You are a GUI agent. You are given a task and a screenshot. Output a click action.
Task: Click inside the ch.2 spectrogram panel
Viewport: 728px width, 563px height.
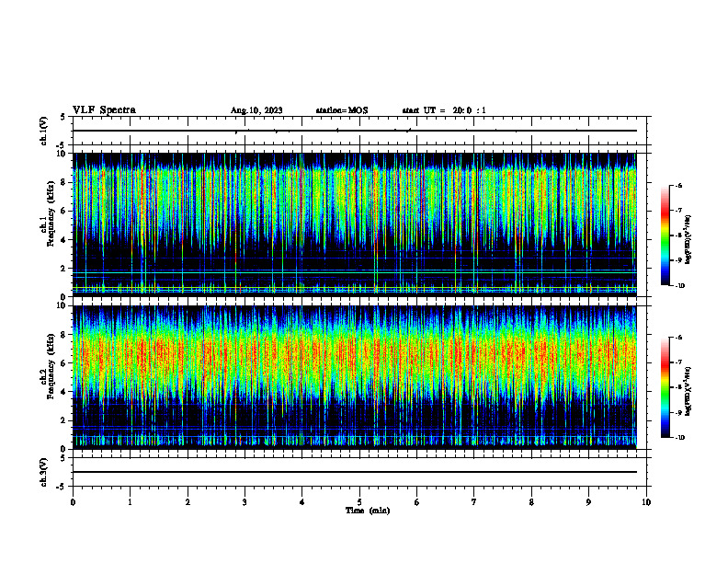(x=355, y=377)
